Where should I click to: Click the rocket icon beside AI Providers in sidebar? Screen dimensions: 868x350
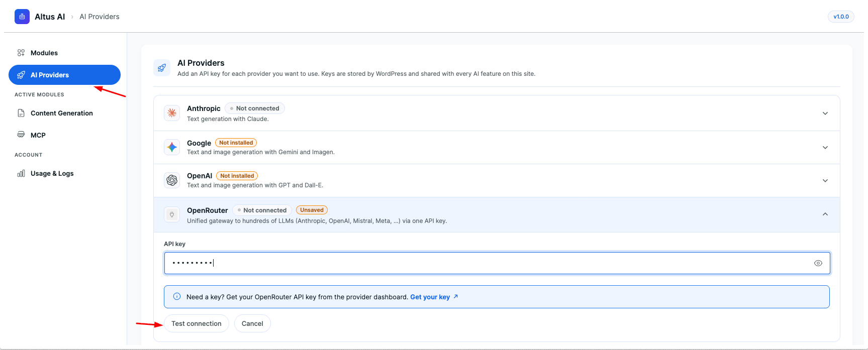21,75
